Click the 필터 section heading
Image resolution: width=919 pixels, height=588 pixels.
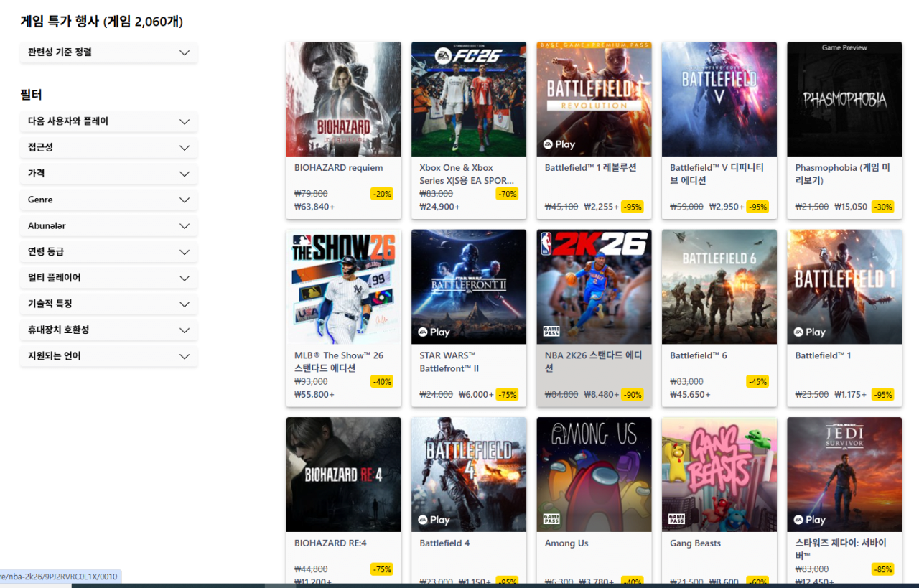[x=31, y=95]
